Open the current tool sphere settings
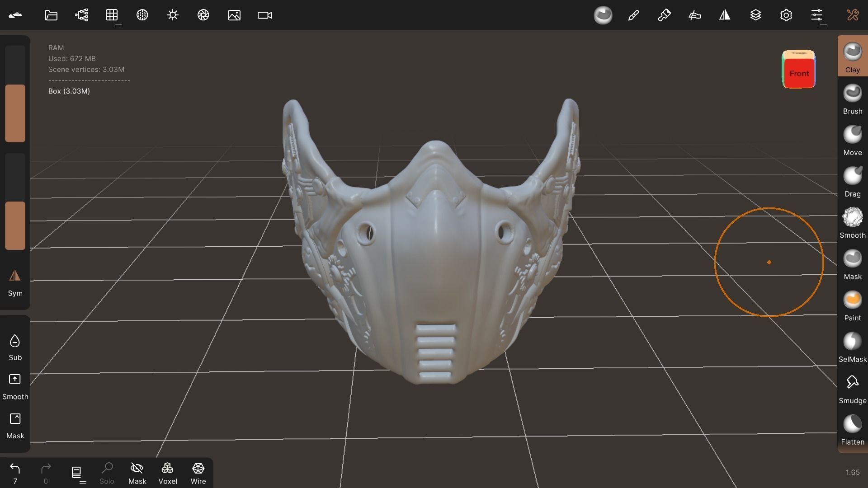Image resolution: width=868 pixels, height=488 pixels. point(603,15)
